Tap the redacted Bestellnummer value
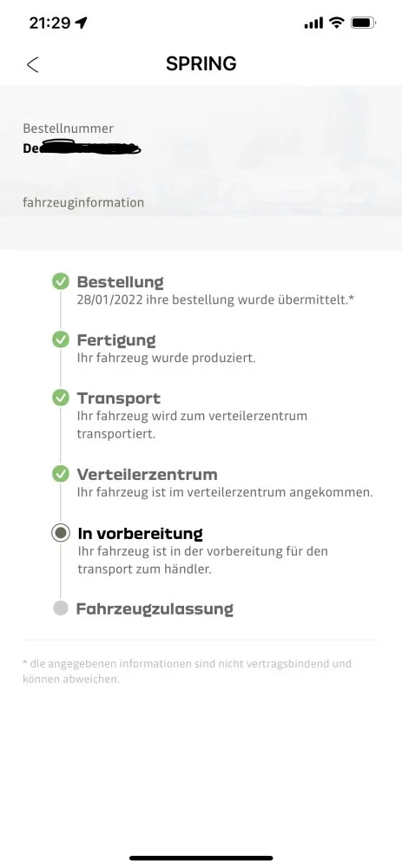The image size is (402, 868). pos(82,148)
